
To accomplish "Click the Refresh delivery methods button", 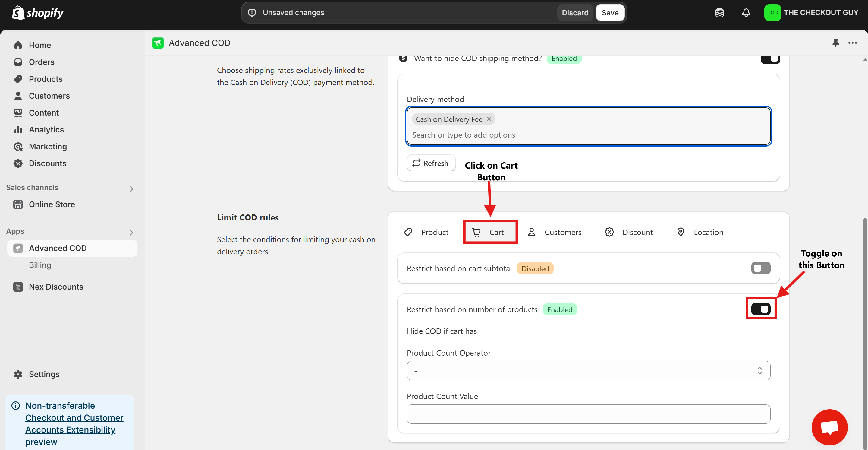I will tap(431, 163).
